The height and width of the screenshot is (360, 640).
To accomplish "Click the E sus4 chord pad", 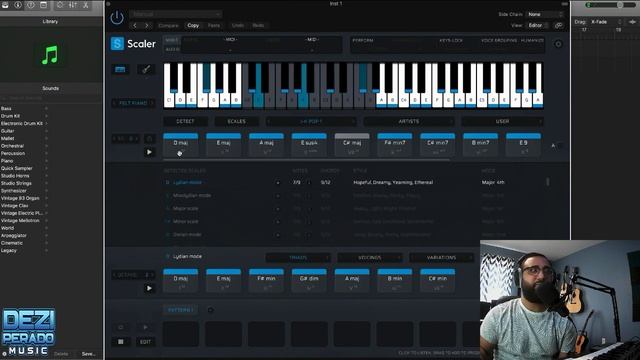I will coord(309,145).
